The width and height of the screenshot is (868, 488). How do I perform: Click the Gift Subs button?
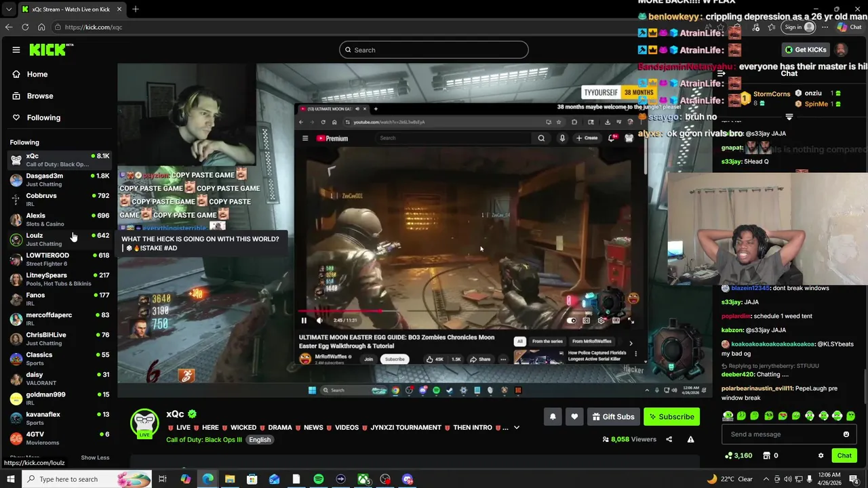coord(612,417)
